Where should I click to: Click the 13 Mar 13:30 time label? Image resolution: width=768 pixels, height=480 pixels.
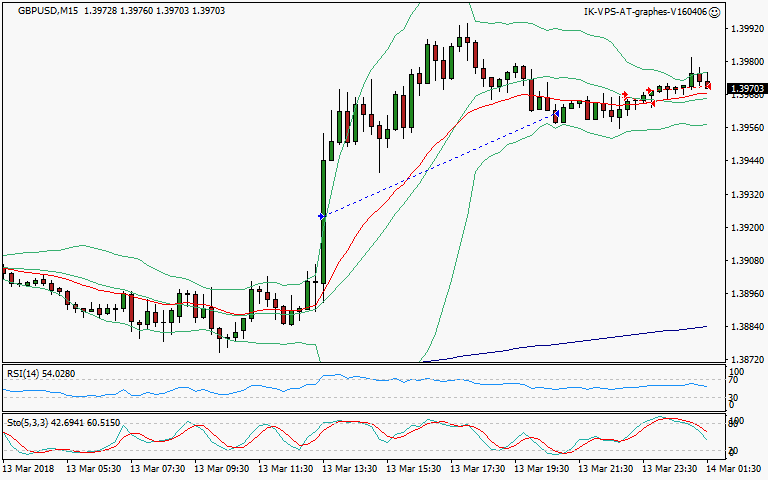349,468
